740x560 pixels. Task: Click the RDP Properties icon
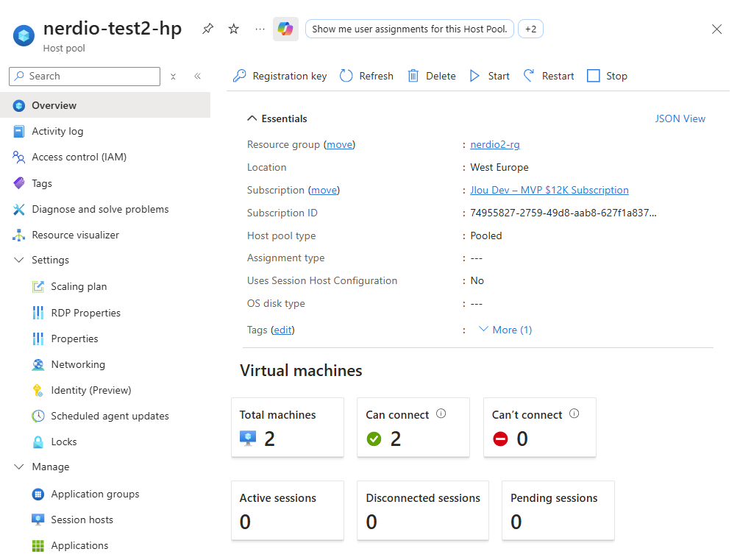click(x=38, y=313)
